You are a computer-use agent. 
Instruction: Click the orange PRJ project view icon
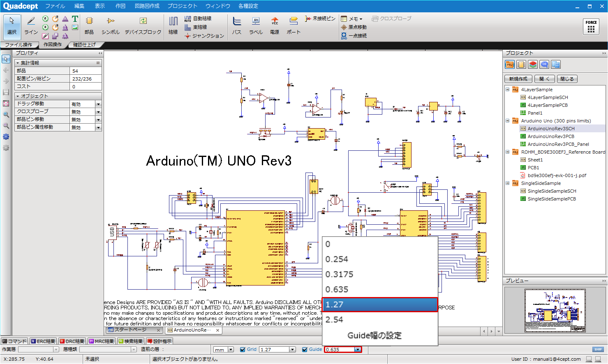pos(510,65)
